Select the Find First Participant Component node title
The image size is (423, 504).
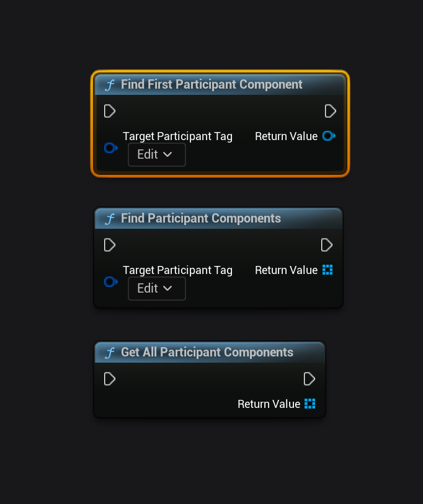coord(211,84)
